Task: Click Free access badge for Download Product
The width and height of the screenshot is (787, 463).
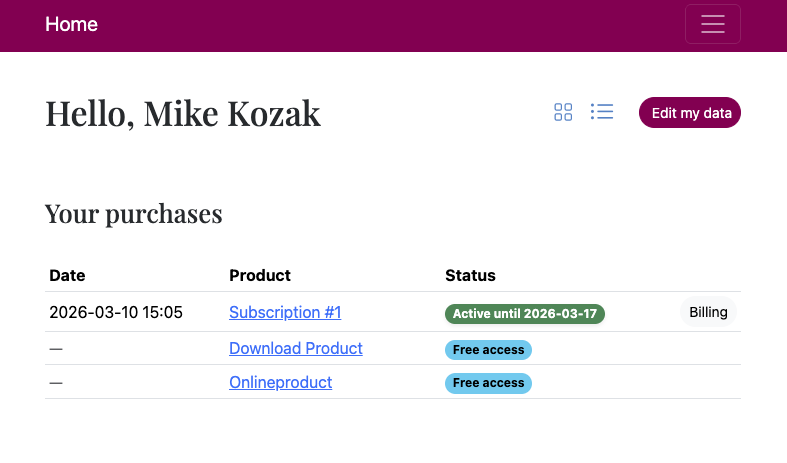Action: [488, 350]
